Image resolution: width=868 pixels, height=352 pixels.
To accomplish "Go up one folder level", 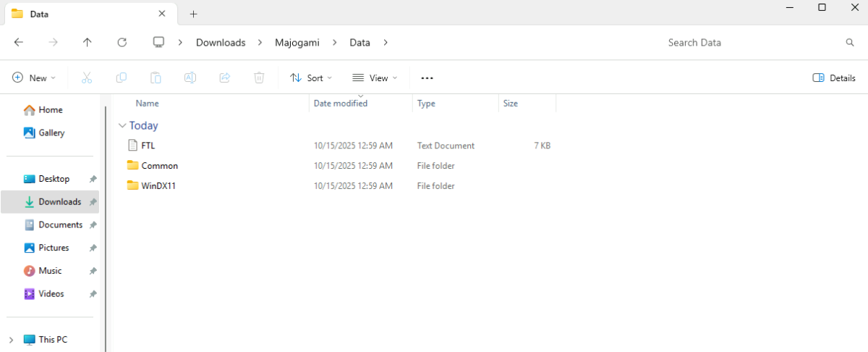I will click(88, 43).
